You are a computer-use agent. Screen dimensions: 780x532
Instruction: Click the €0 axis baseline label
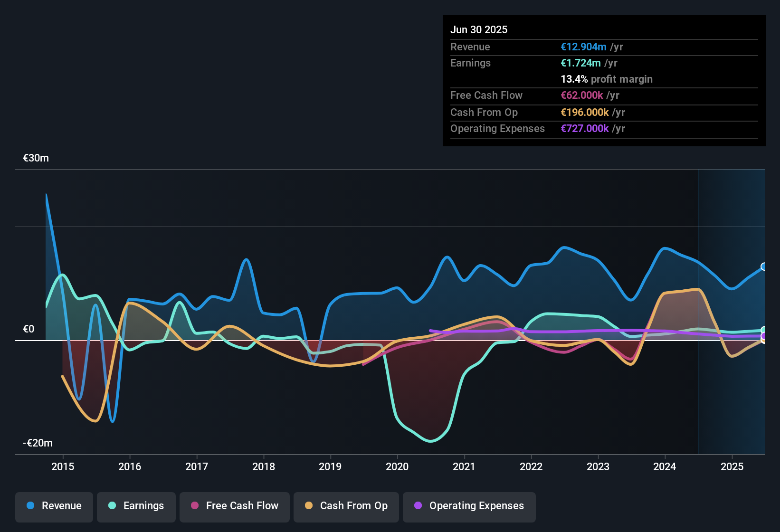(29, 328)
